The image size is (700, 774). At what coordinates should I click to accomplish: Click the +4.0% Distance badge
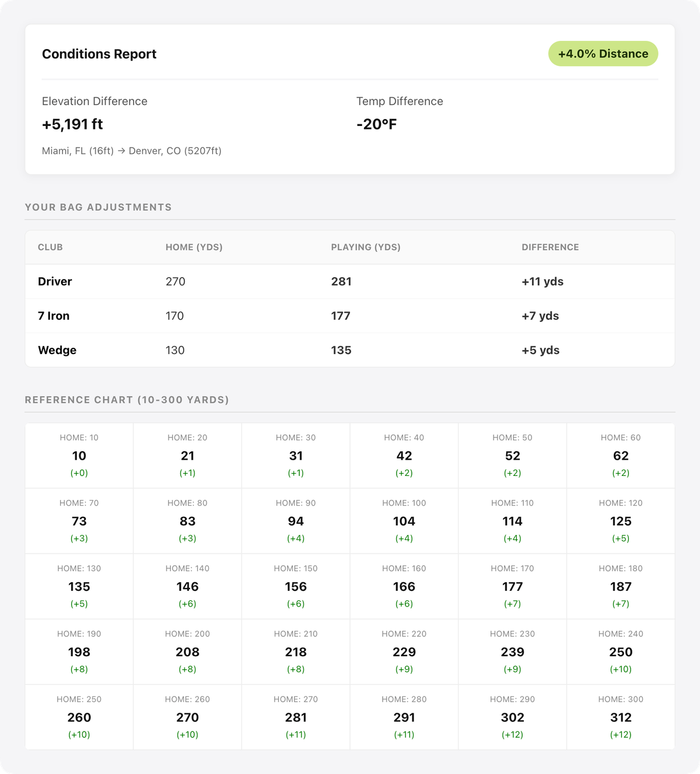[604, 53]
